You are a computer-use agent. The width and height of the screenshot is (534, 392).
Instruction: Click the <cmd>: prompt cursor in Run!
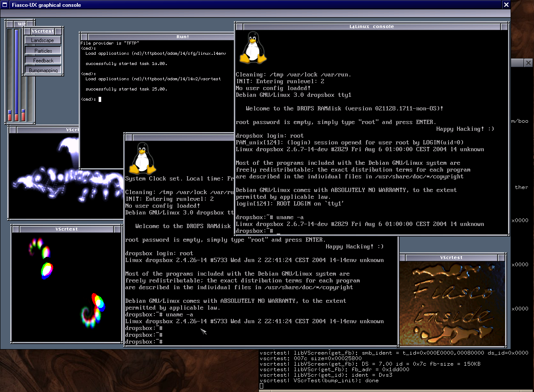click(x=100, y=99)
